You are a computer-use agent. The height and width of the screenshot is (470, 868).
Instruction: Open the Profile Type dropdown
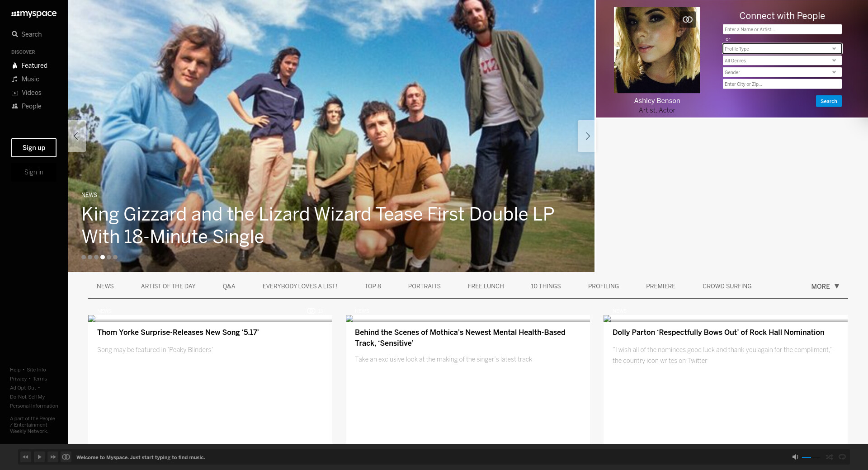[x=782, y=49]
